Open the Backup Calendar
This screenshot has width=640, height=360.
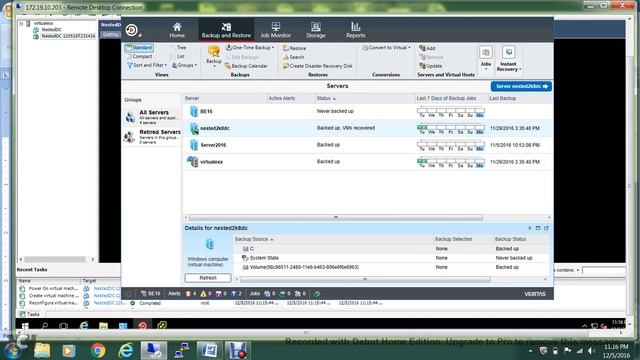(x=246, y=66)
